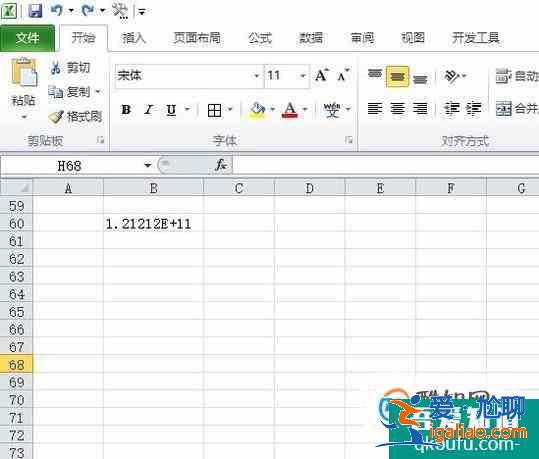The width and height of the screenshot is (539, 459).
Task: Open the font name dropdown showing 宋体
Action: [256, 76]
